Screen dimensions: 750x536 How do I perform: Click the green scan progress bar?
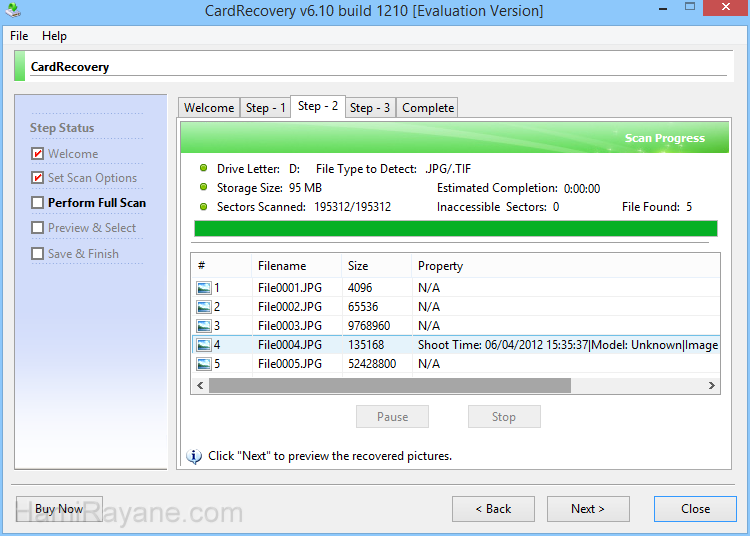(x=455, y=229)
